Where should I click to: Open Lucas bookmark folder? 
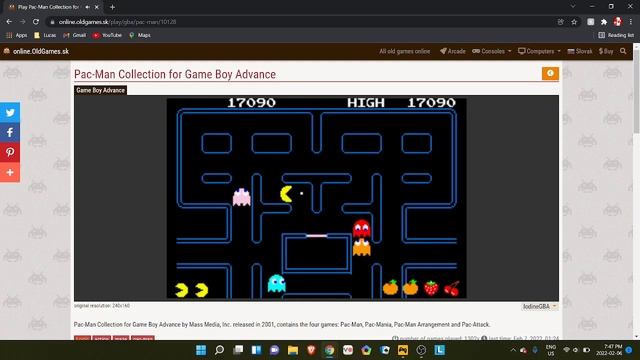click(x=45, y=36)
